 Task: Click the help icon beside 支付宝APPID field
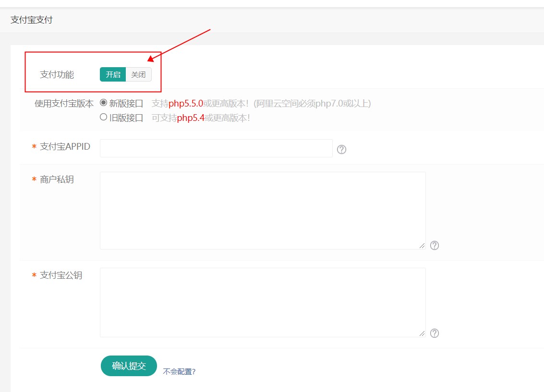[x=341, y=149]
